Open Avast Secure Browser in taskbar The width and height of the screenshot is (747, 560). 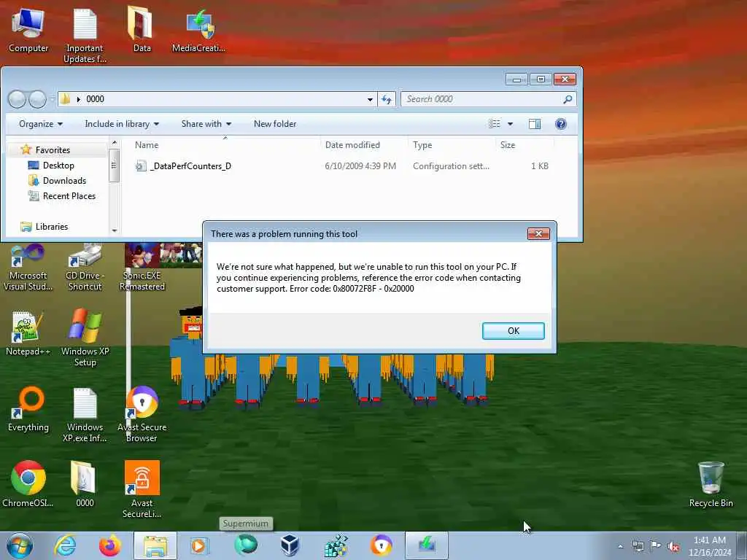click(x=381, y=545)
